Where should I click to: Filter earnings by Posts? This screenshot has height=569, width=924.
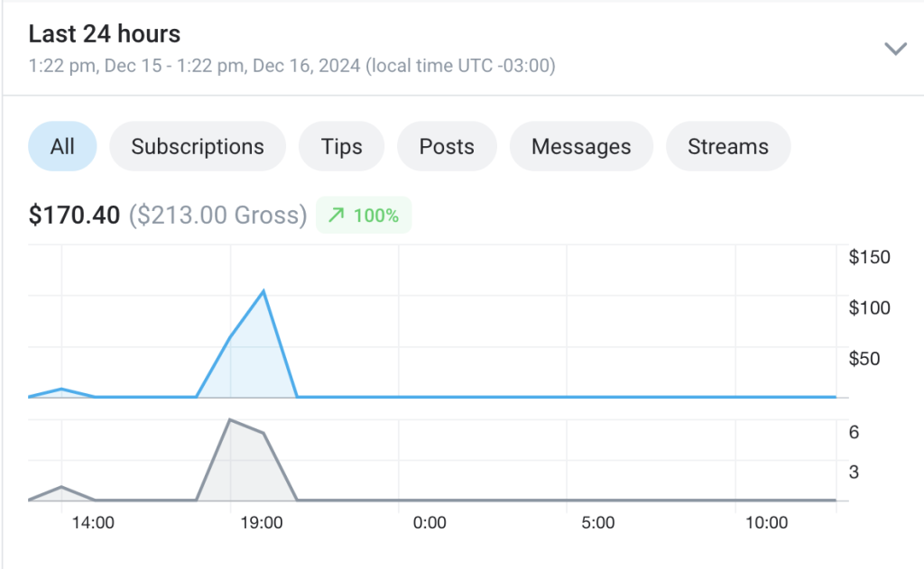click(x=447, y=146)
